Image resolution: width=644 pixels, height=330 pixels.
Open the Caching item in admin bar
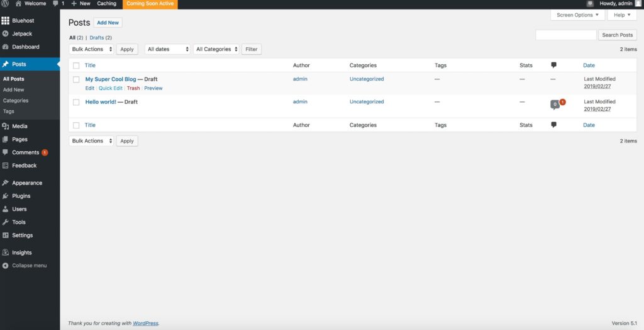click(x=107, y=3)
